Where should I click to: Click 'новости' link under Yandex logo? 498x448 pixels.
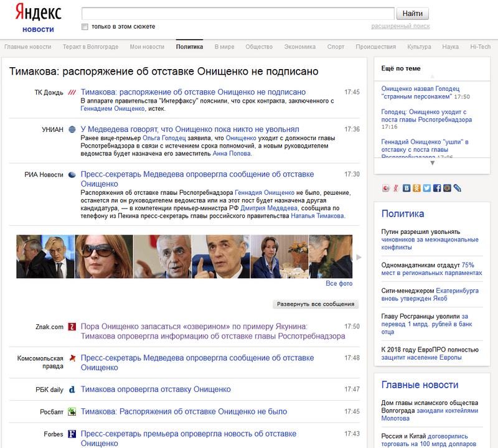pyautogui.click(x=38, y=29)
